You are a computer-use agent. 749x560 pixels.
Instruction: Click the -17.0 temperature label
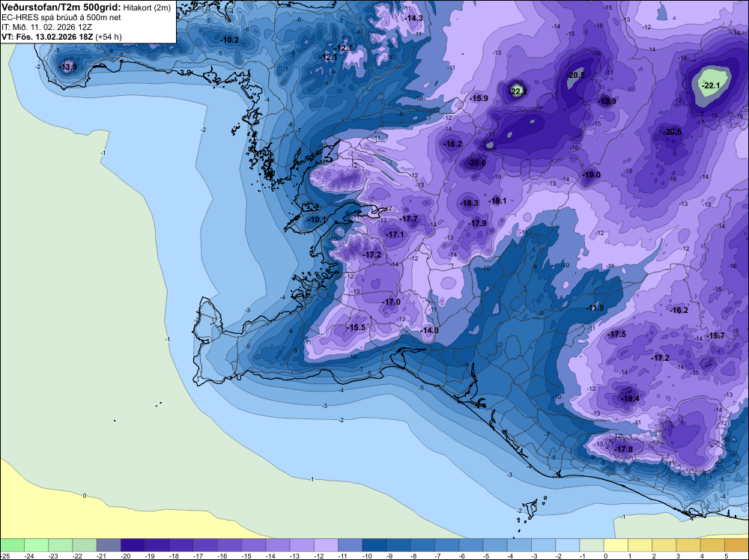pos(391,302)
